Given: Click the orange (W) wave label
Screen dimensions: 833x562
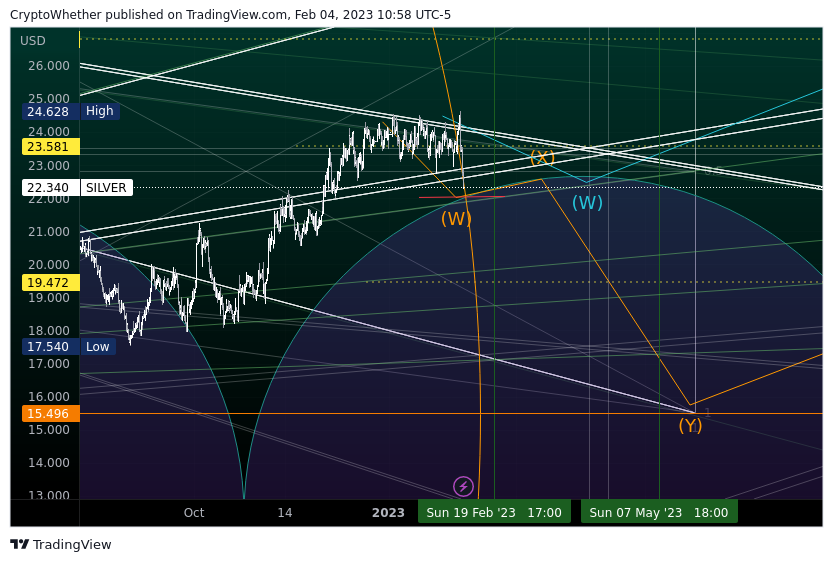Looking at the screenshot, I should [x=456, y=218].
